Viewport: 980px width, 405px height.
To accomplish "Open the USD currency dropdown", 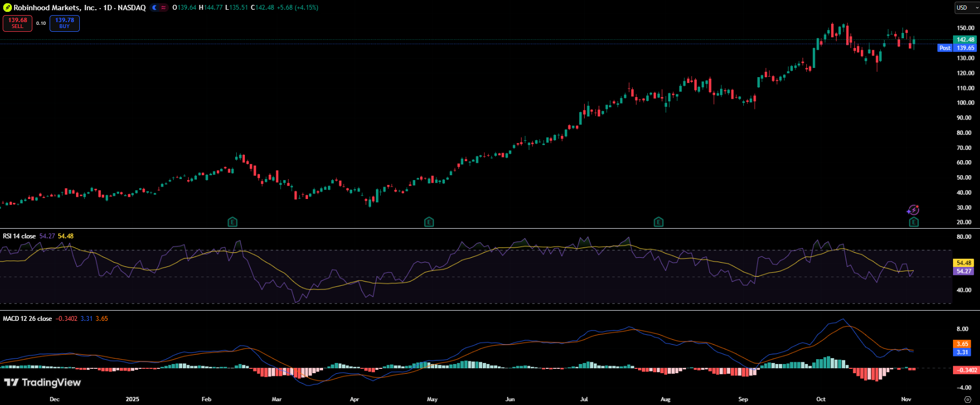I will tap(965, 8).
